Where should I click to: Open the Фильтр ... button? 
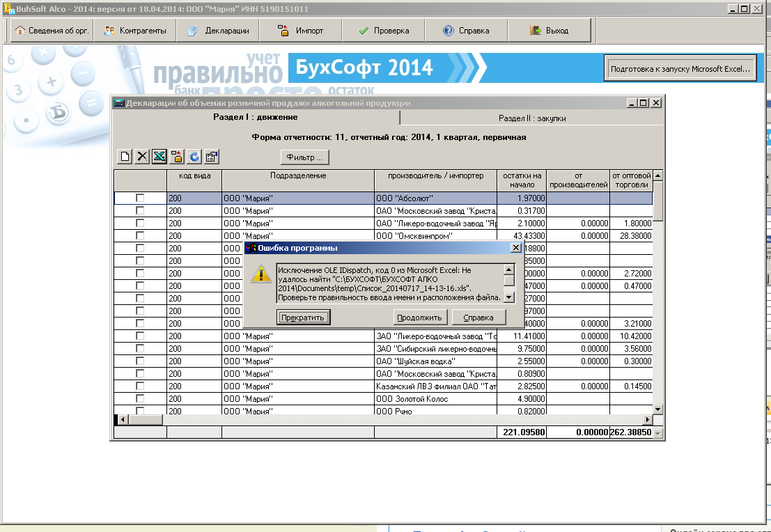[304, 157]
